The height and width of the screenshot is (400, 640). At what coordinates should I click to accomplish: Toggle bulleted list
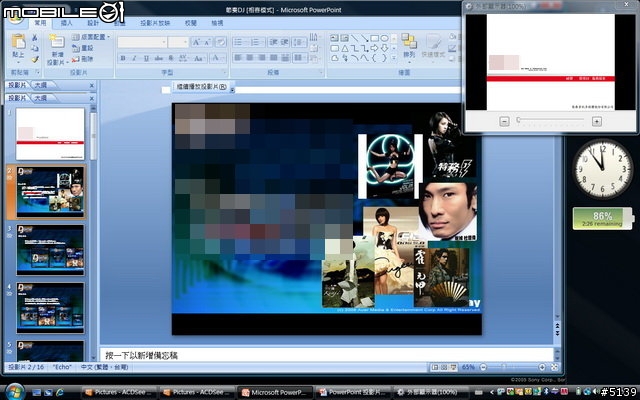pos(240,42)
